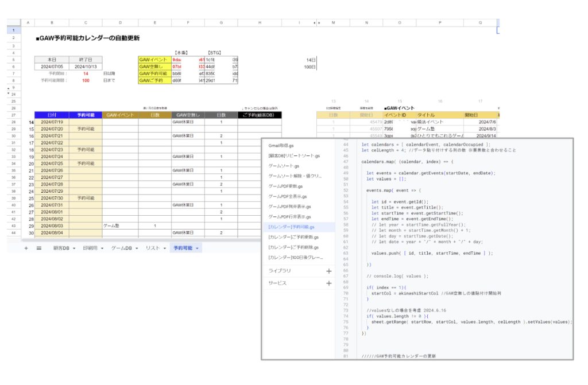Select the blue 日付 header cell

pos(52,115)
